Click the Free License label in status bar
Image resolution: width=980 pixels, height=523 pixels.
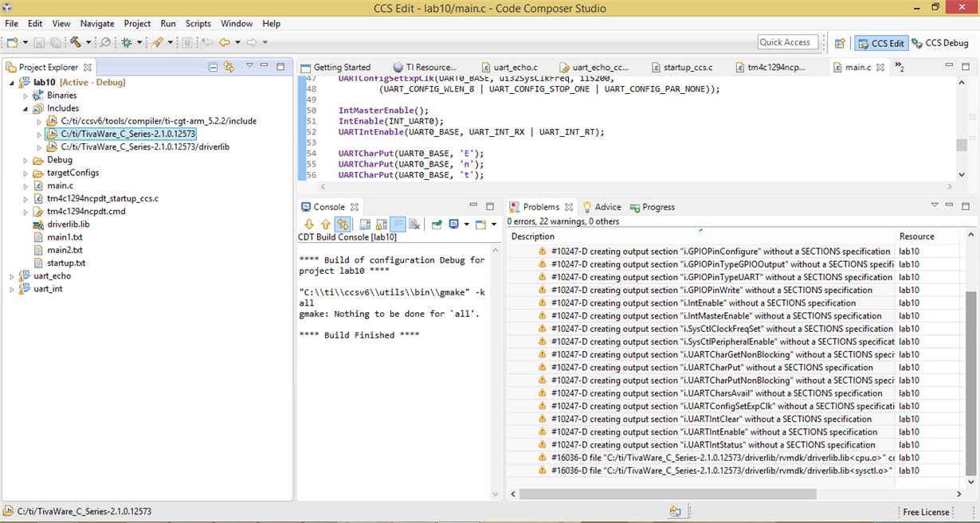(925, 512)
